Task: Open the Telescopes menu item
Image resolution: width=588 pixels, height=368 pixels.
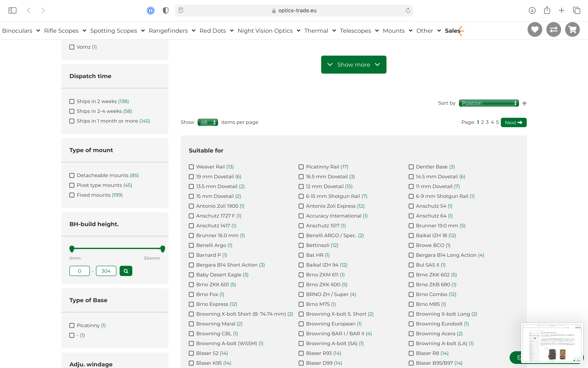Action: click(x=355, y=31)
